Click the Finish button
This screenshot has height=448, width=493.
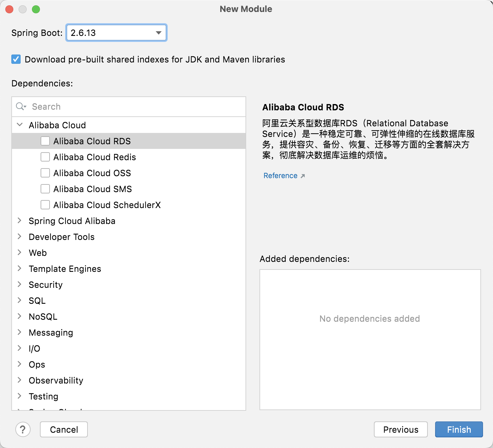click(x=459, y=429)
